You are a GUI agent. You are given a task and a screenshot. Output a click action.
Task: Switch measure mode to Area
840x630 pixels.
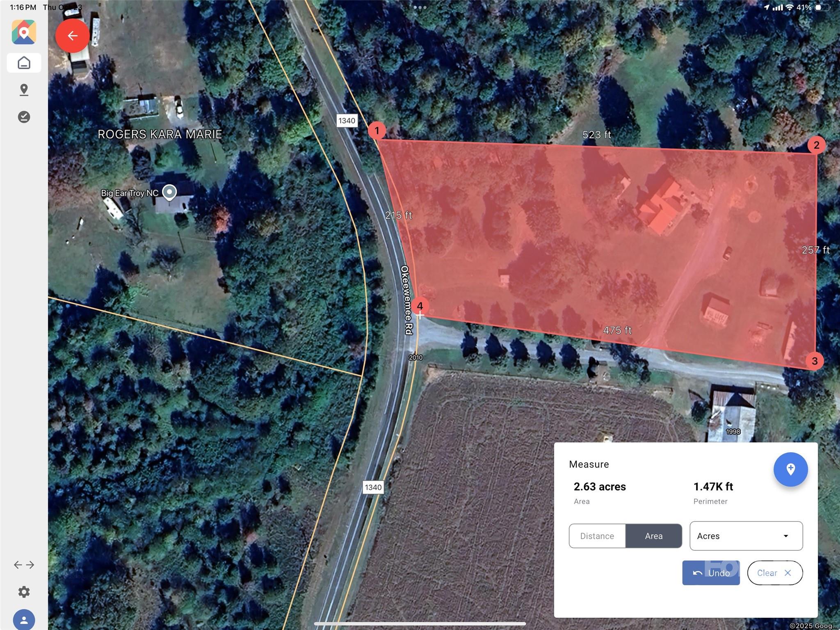pyautogui.click(x=654, y=536)
